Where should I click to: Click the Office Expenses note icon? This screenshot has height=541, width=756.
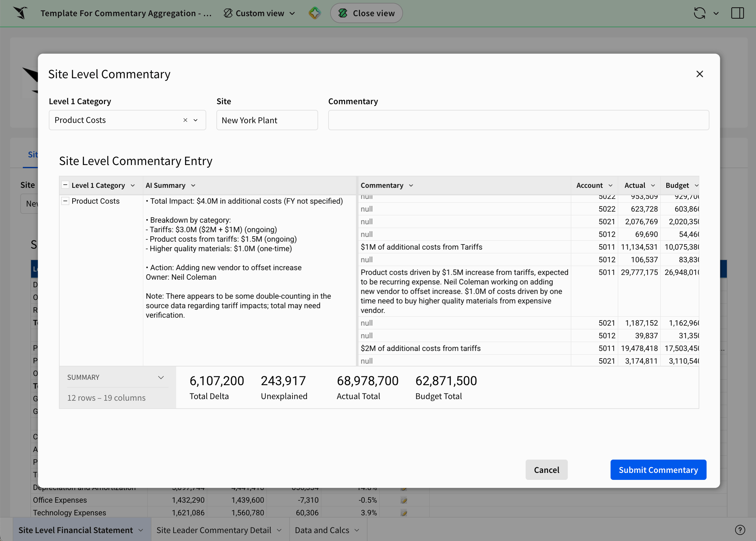(403, 500)
